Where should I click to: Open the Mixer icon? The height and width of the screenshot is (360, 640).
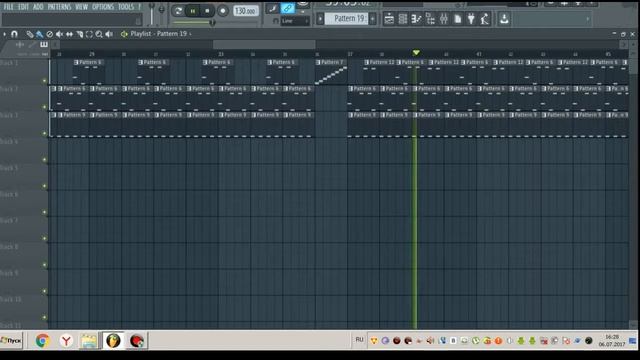pos(444,19)
